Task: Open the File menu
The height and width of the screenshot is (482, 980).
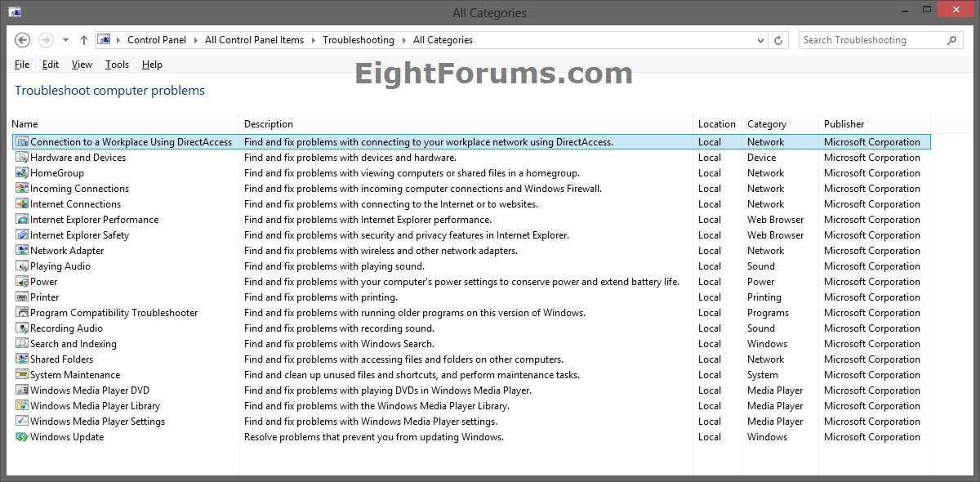Action: click(22, 65)
